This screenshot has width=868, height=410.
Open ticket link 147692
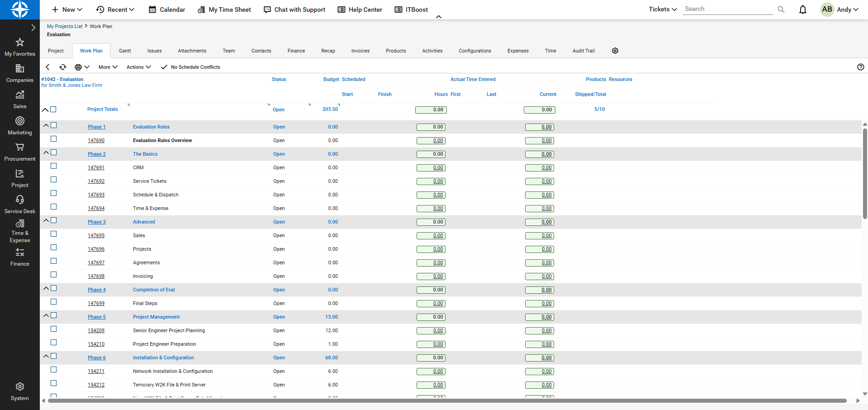click(x=96, y=181)
